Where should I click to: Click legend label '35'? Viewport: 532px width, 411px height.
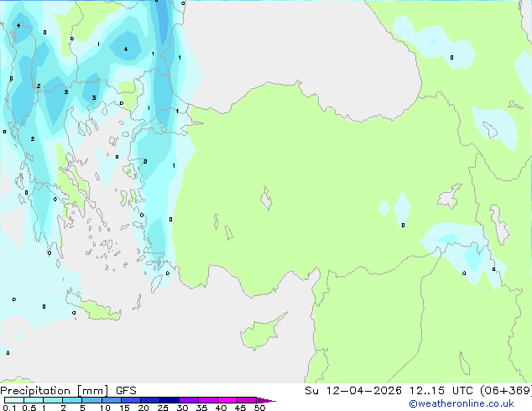[x=201, y=408]
